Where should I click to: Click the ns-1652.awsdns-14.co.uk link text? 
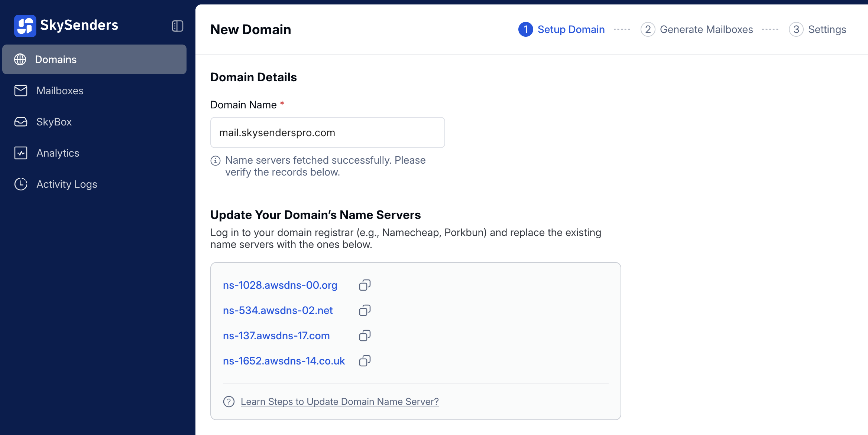284,361
